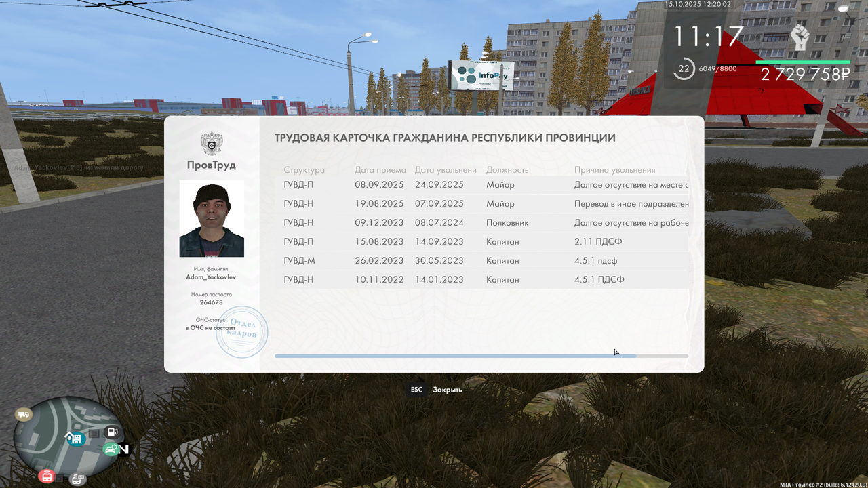The height and width of the screenshot is (488, 868).
Task: Click the MTA Province #2 build label
Action: pos(823,484)
